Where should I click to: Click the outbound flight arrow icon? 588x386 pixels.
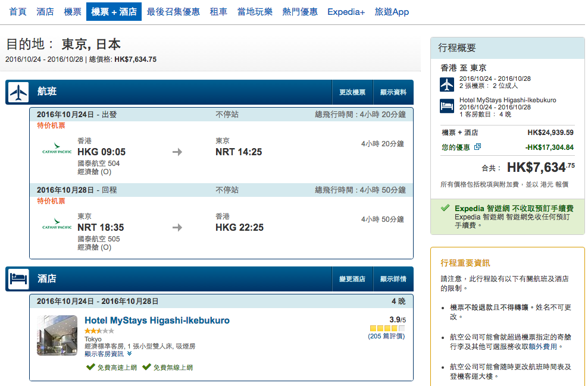point(177,152)
